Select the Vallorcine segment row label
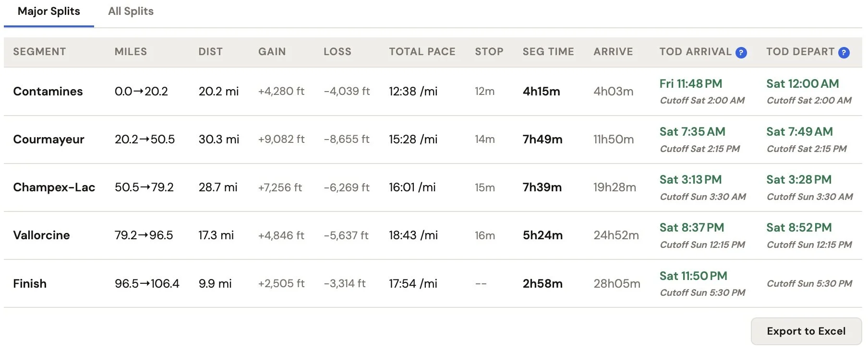The height and width of the screenshot is (350, 868). pyautogui.click(x=41, y=235)
